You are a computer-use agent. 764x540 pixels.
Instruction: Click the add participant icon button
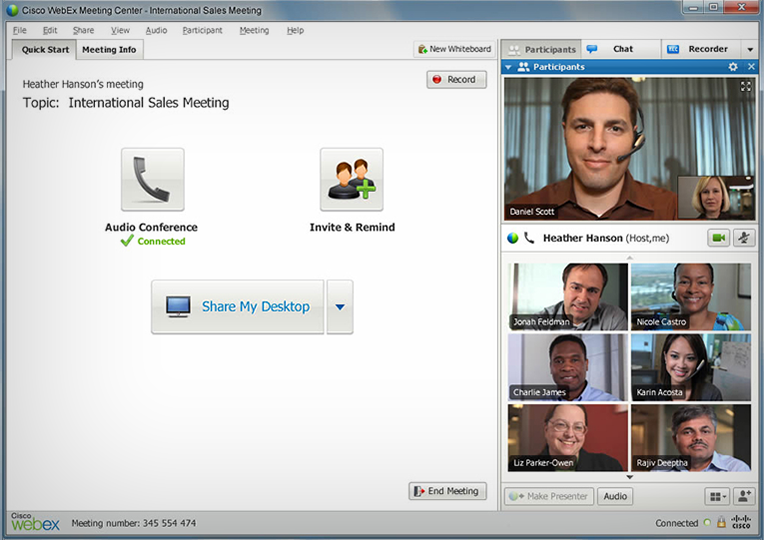click(744, 497)
